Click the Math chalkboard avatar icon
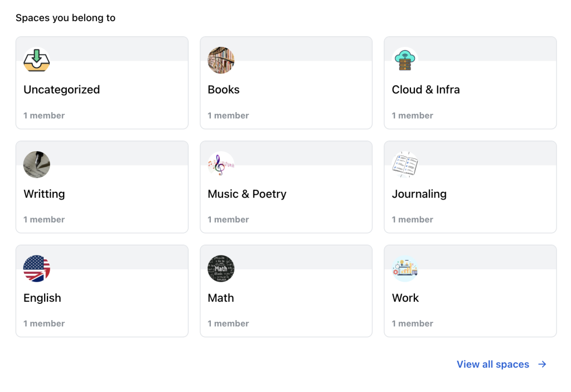This screenshot has width=571, height=392. pos(221,269)
